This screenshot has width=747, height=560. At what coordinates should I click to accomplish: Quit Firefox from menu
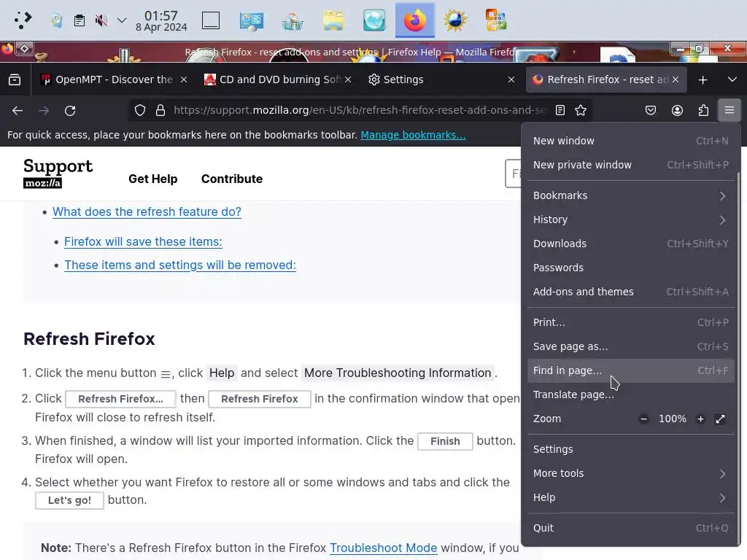point(631,528)
